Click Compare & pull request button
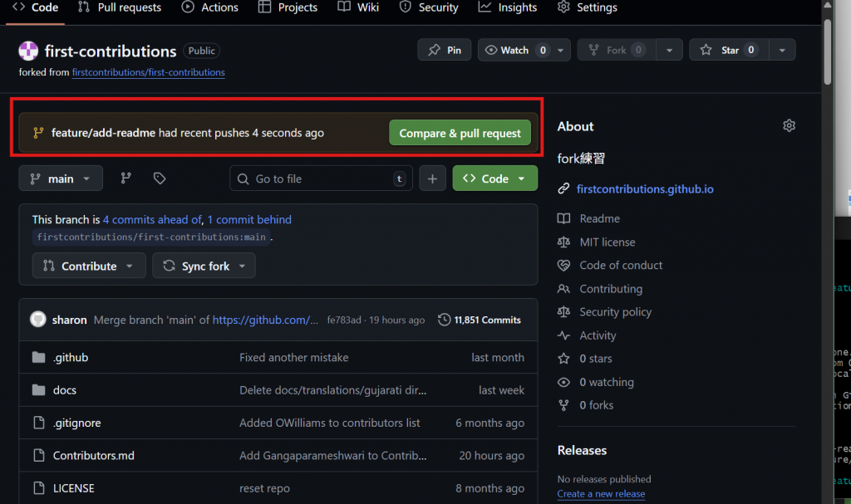The width and height of the screenshot is (851, 504). pos(460,133)
